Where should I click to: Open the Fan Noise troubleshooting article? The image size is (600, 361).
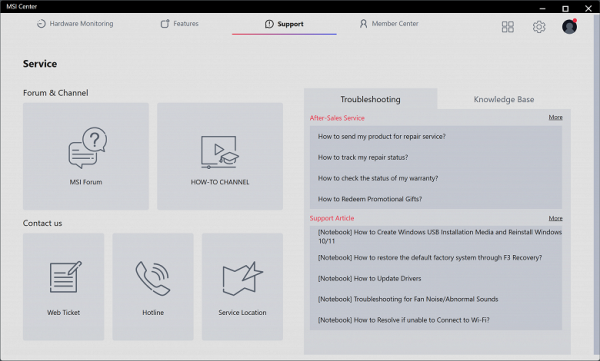408,299
